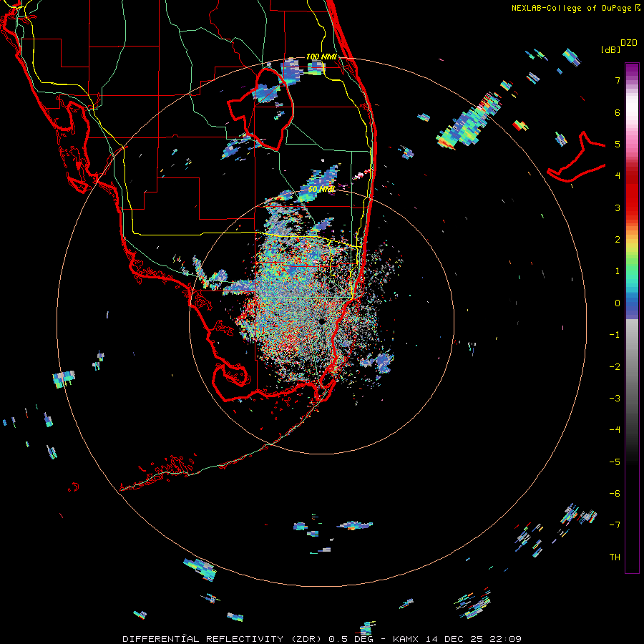Click the 50 NMI range ring label
The width and height of the screenshot is (644, 644).
pyautogui.click(x=321, y=189)
